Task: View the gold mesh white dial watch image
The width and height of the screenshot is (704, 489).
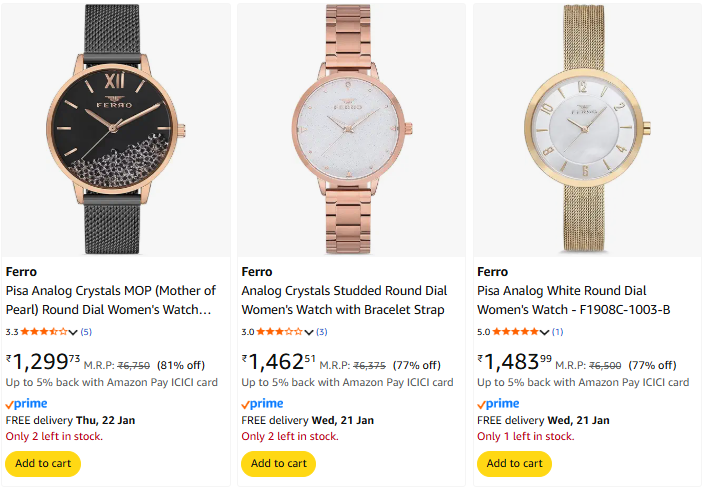Action: [x=588, y=130]
